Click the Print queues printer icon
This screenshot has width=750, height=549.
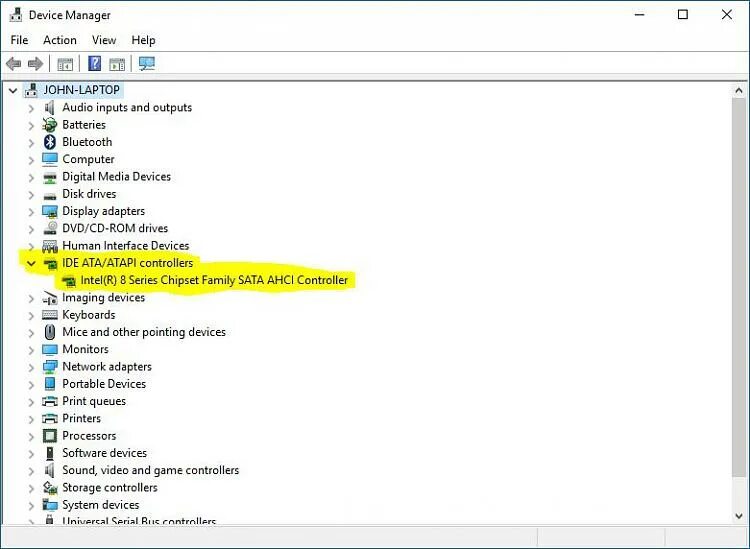(50, 401)
